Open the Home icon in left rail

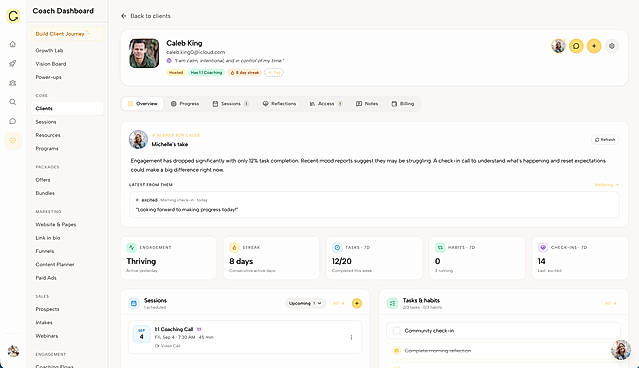[13, 44]
